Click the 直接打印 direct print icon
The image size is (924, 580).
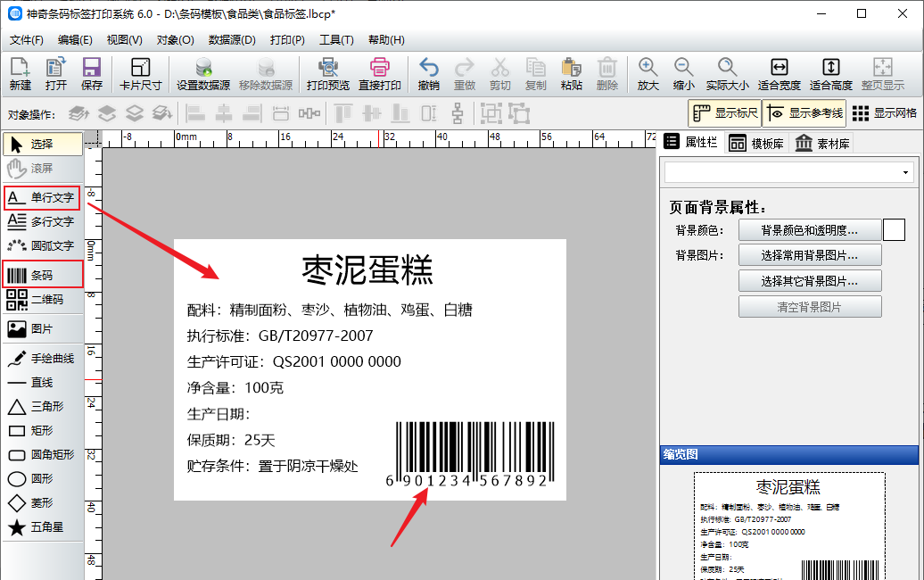380,74
